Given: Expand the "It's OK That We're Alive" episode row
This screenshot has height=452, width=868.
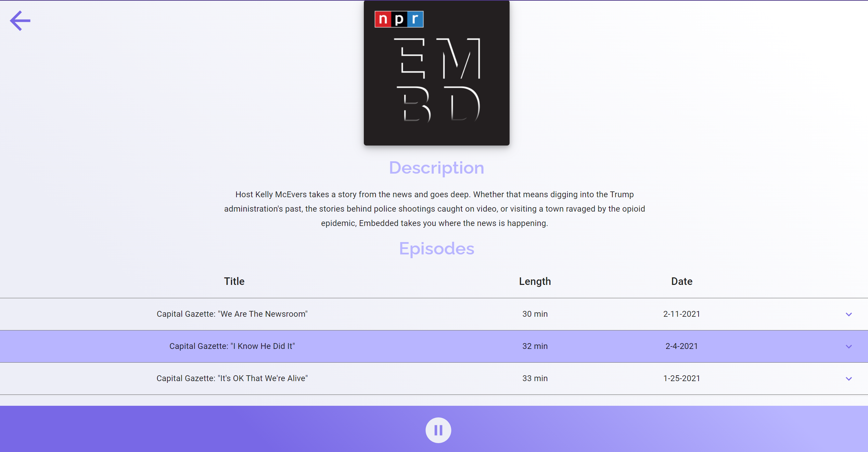Looking at the screenshot, I should [848, 379].
